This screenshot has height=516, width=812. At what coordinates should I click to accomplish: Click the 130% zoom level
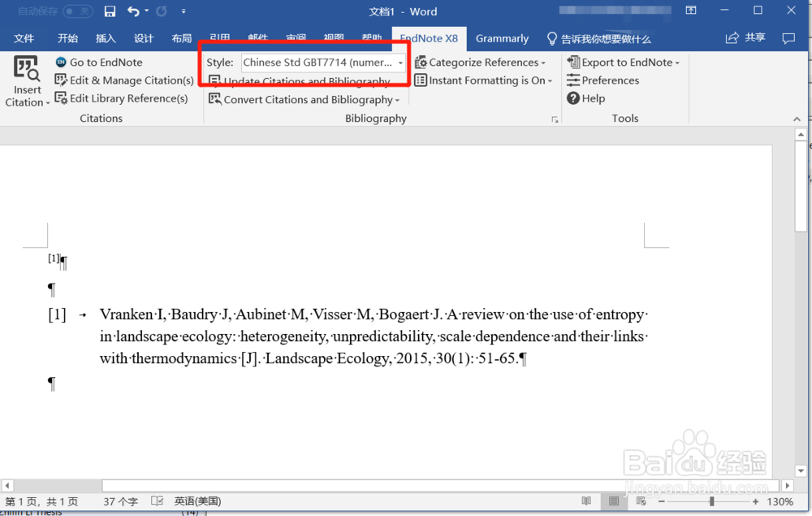pos(780,501)
